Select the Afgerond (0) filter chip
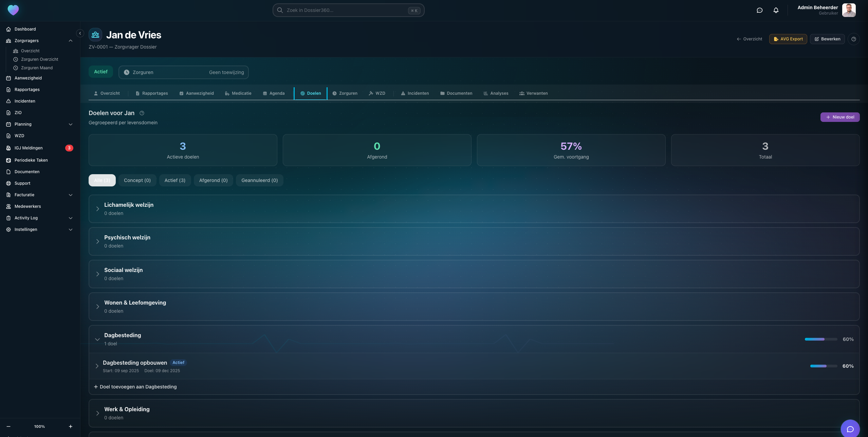Screen dimensions: 868x437 click(213, 180)
